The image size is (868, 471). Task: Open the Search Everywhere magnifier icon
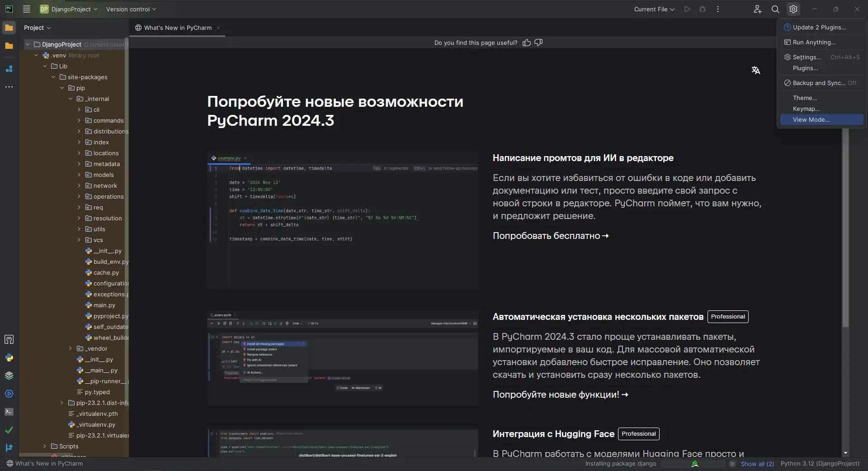pyautogui.click(x=775, y=9)
